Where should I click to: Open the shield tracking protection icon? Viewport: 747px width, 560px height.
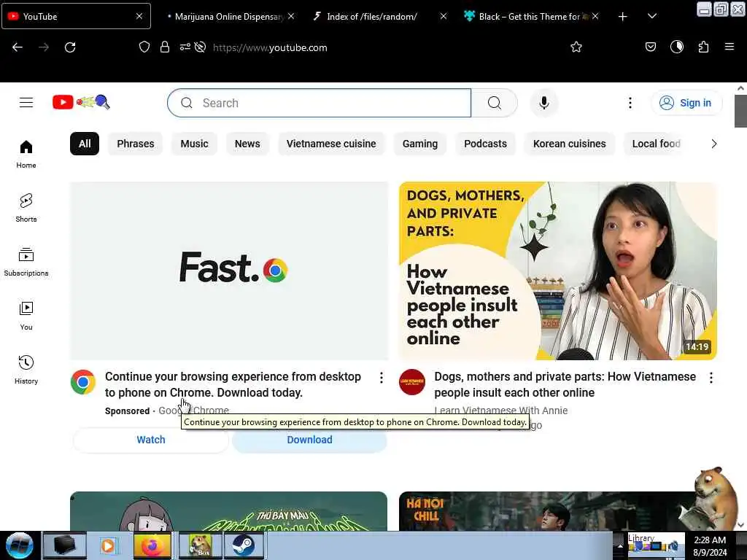pos(144,47)
